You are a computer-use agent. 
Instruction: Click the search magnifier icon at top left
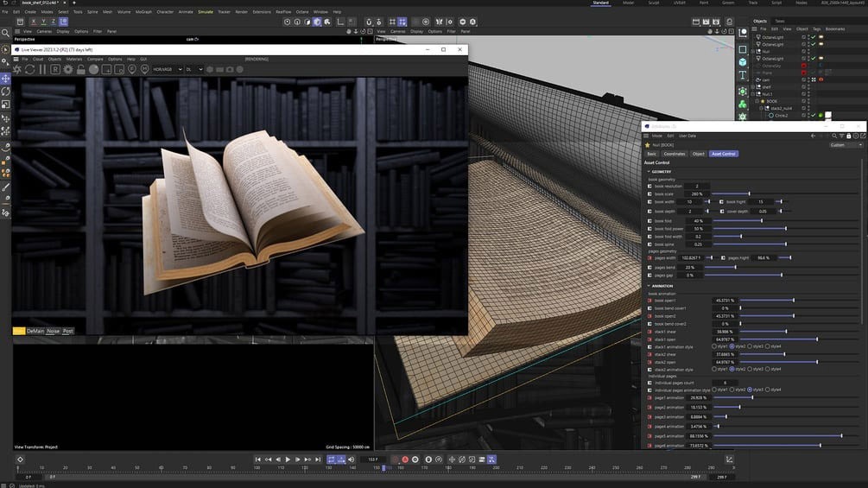(x=5, y=33)
